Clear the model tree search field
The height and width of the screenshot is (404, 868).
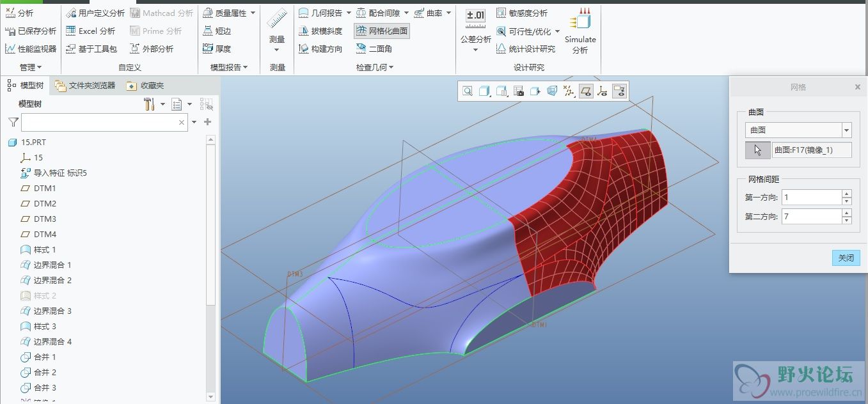tap(182, 122)
